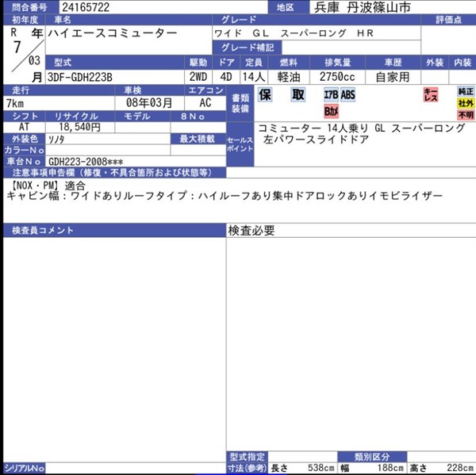
Task: Click grade ワイド GL スーパーロング HR
Action: 294,33
